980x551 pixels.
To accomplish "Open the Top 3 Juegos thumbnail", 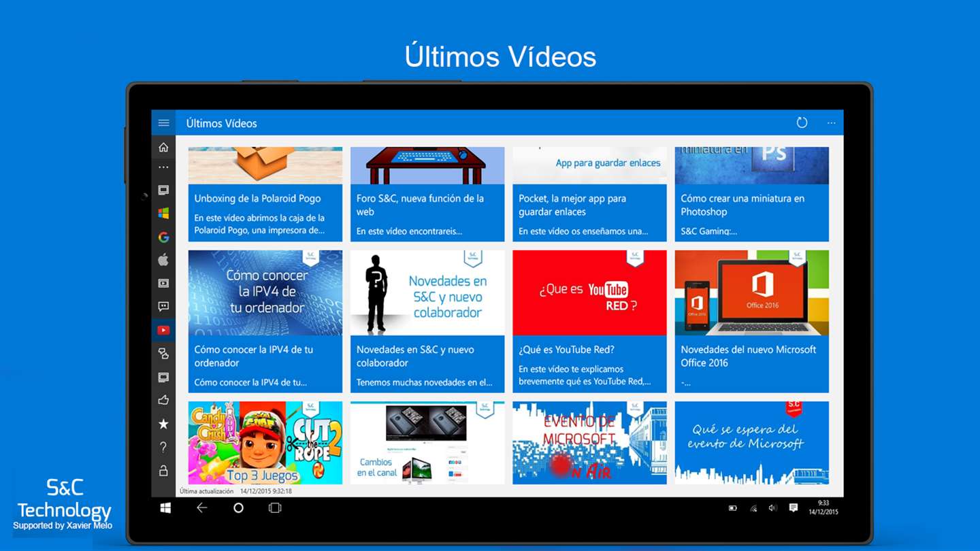I will [x=265, y=443].
